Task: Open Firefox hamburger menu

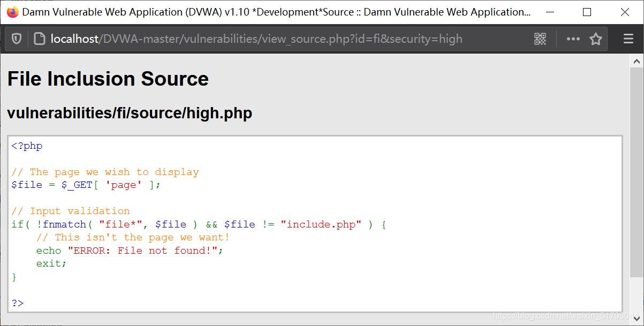Action: tap(628, 39)
